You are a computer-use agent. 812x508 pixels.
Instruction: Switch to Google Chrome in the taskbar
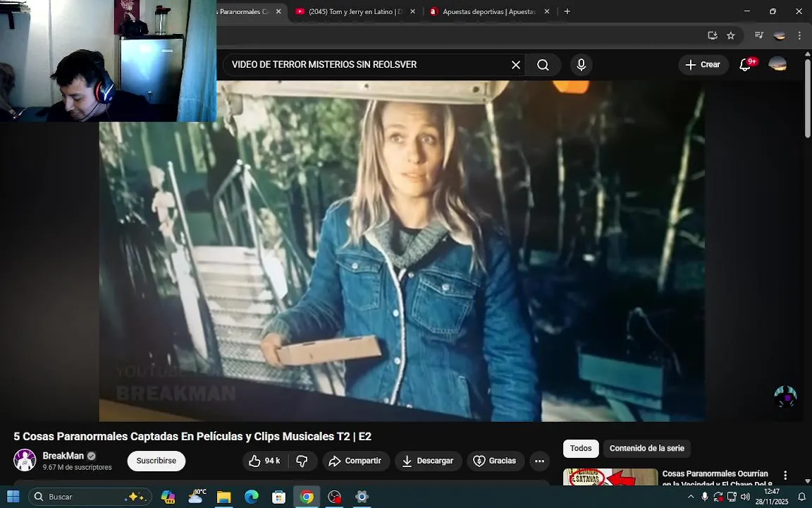click(307, 497)
